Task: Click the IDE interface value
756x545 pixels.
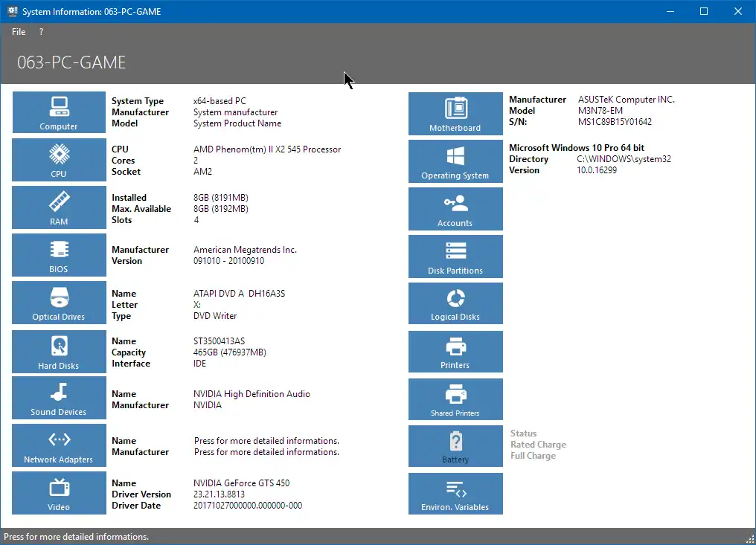Action: coord(199,364)
